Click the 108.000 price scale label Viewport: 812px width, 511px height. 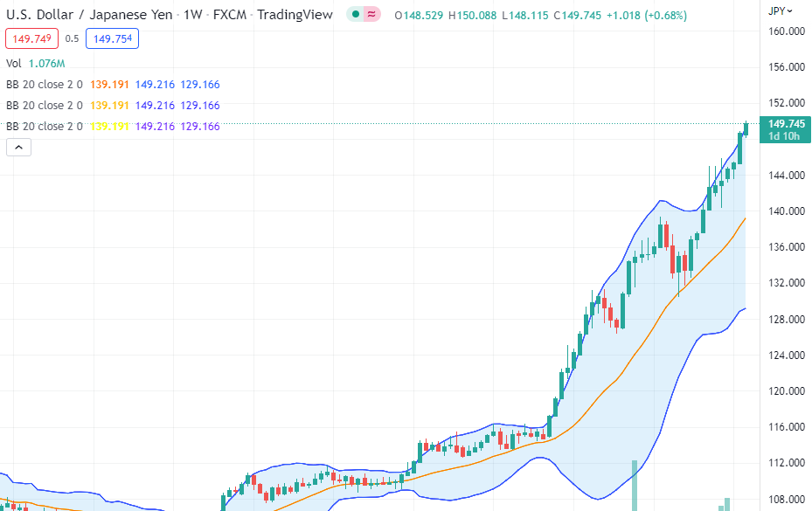coord(786,499)
